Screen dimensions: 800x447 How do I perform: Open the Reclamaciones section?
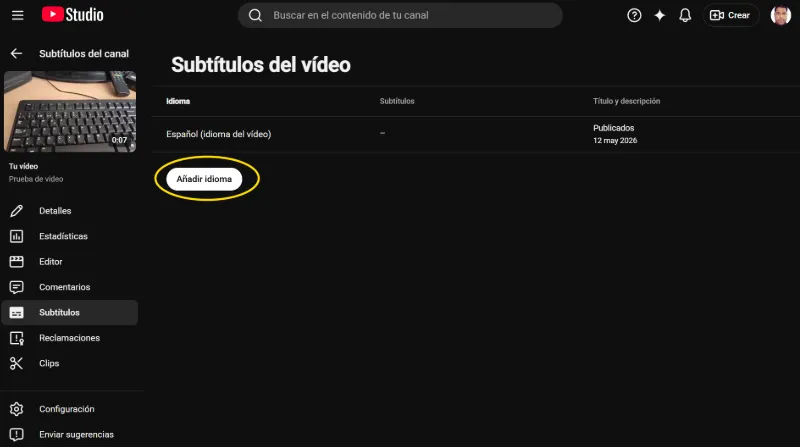[x=70, y=338]
